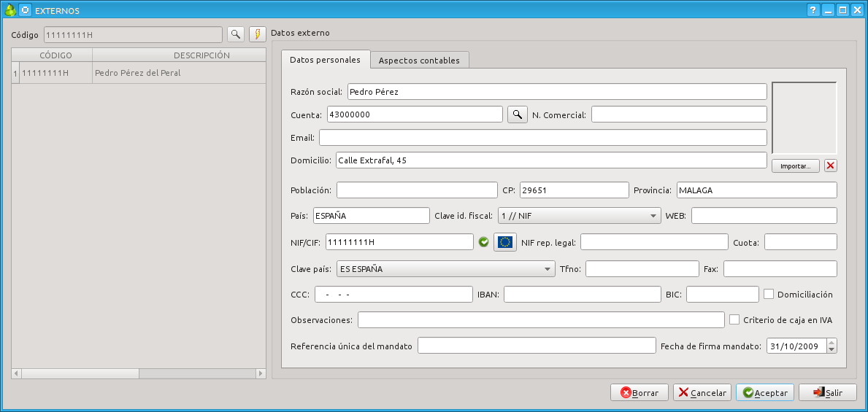Click the NIF rep. legal input field

click(654, 241)
